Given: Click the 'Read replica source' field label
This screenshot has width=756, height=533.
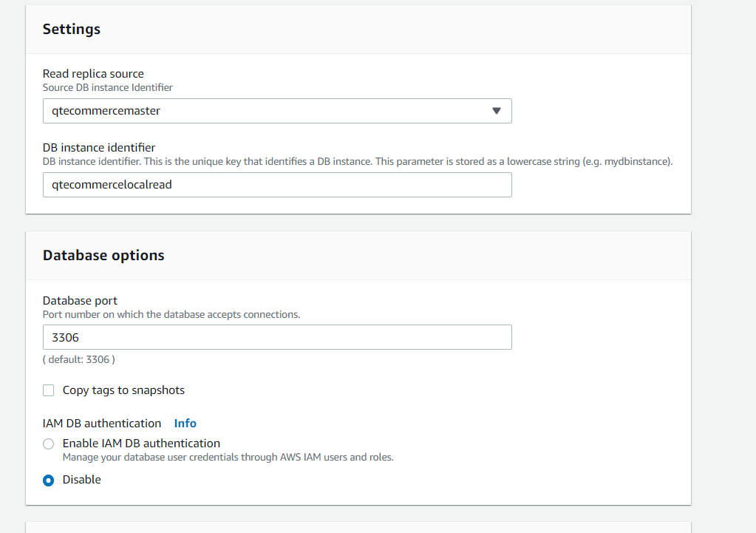Looking at the screenshot, I should [x=93, y=73].
